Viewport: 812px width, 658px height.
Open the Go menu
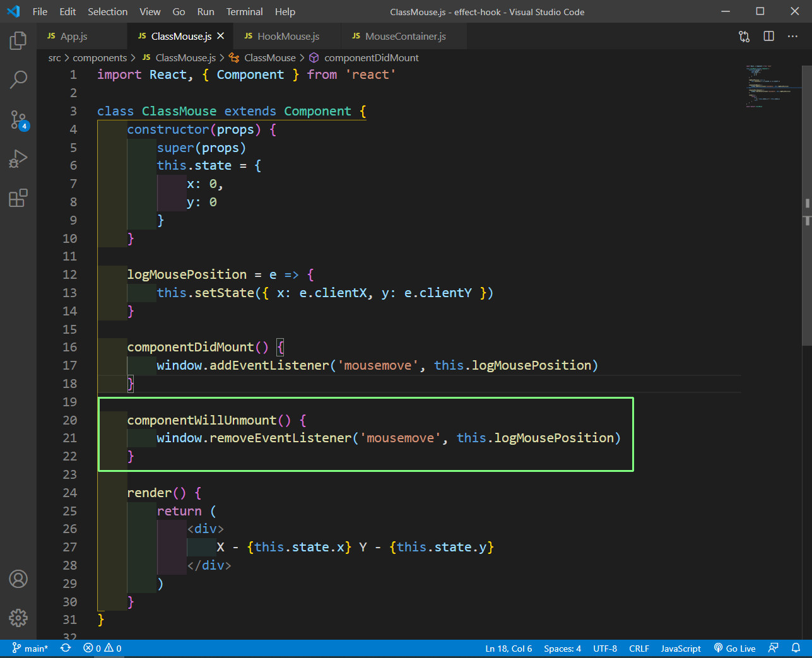tap(179, 11)
